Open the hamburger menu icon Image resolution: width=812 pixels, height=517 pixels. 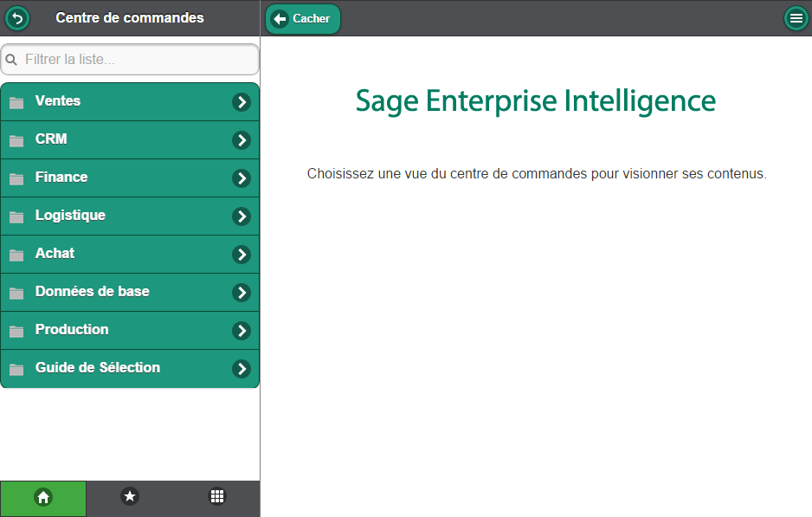[x=796, y=18]
